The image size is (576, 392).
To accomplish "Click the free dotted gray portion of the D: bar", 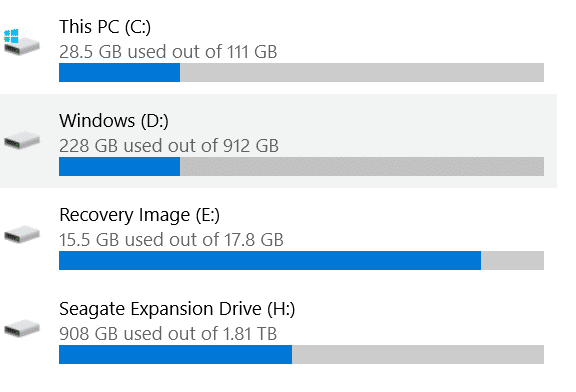I will point(362,166).
